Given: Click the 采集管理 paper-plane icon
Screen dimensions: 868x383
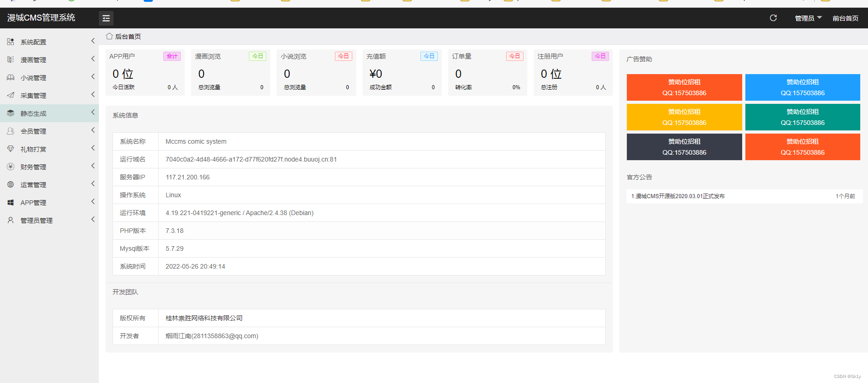Looking at the screenshot, I should [x=11, y=95].
